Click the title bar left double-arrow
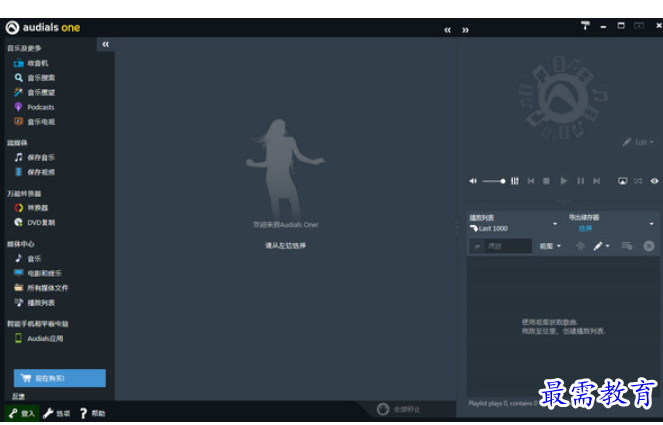Viewport: 663px width, 425px height. tap(447, 30)
